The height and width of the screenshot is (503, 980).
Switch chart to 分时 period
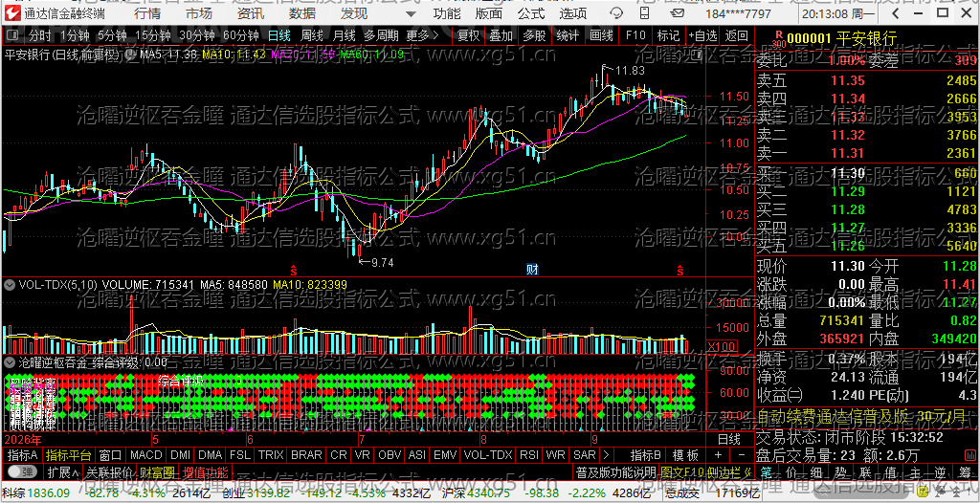40,35
